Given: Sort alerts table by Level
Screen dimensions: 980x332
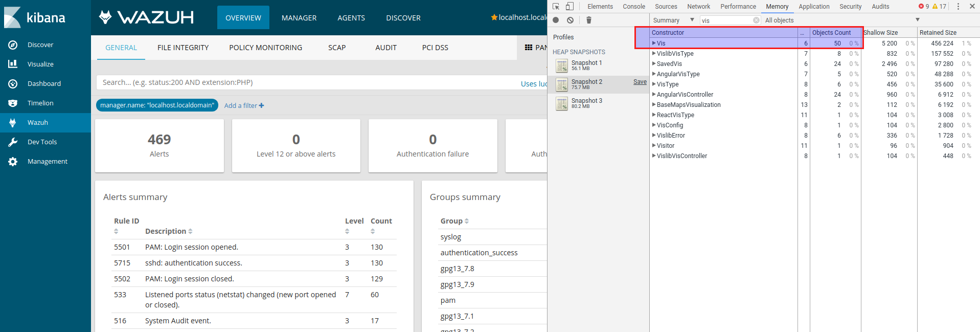Looking at the screenshot, I should 347,231.
